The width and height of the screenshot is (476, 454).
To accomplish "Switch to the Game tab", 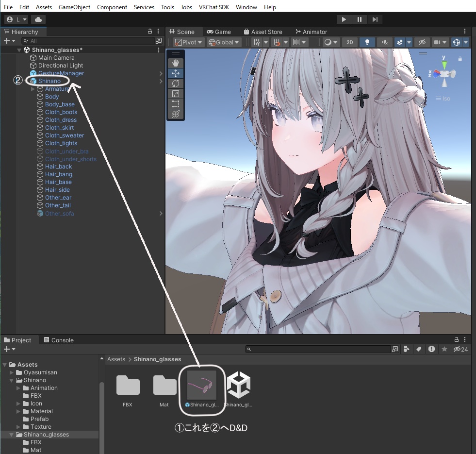I will tap(219, 32).
